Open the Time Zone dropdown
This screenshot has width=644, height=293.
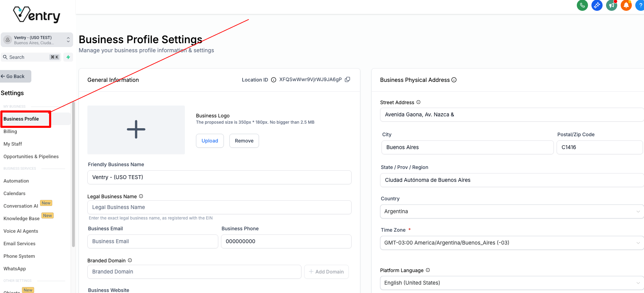pyautogui.click(x=511, y=243)
